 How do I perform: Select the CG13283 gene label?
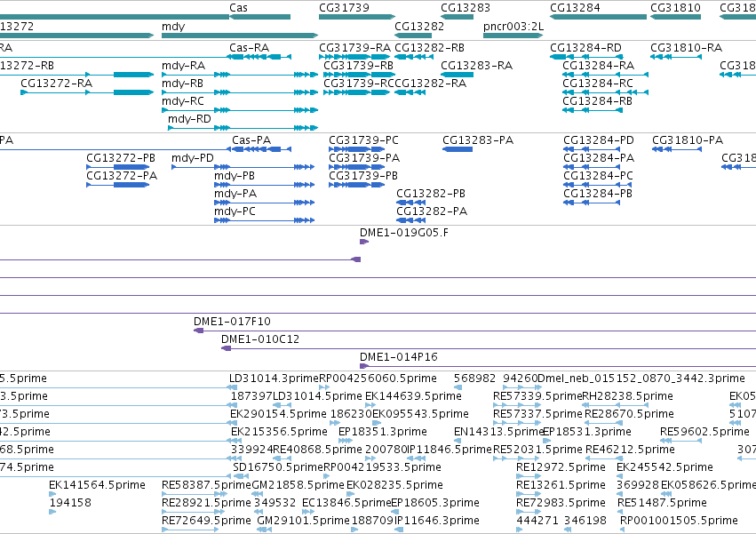[x=466, y=8]
